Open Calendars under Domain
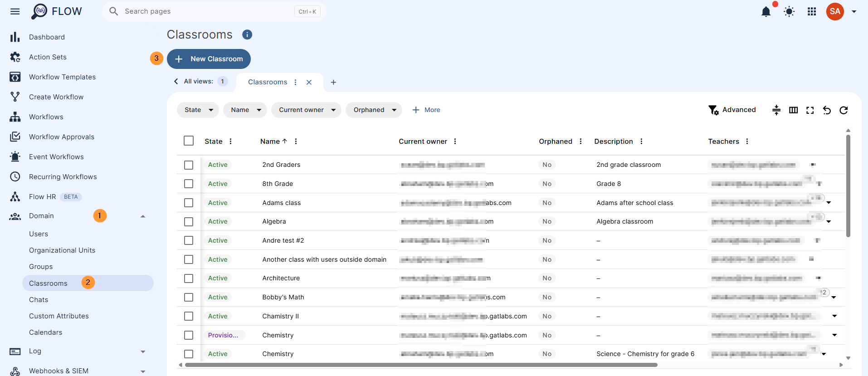This screenshot has width=868, height=376. (x=45, y=332)
